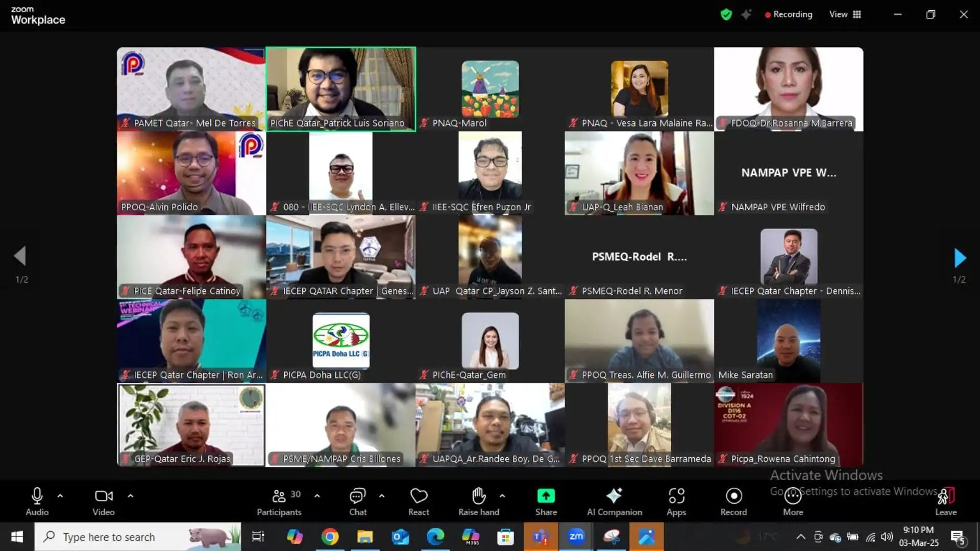980x551 pixels.
Task: Show hidden system tray icons chevron
Action: (x=801, y=537)
